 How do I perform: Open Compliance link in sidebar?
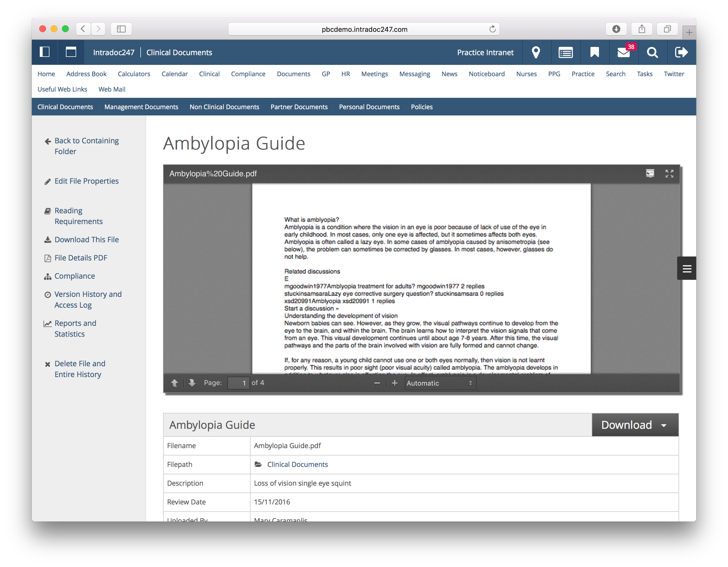tap(75, 276)
